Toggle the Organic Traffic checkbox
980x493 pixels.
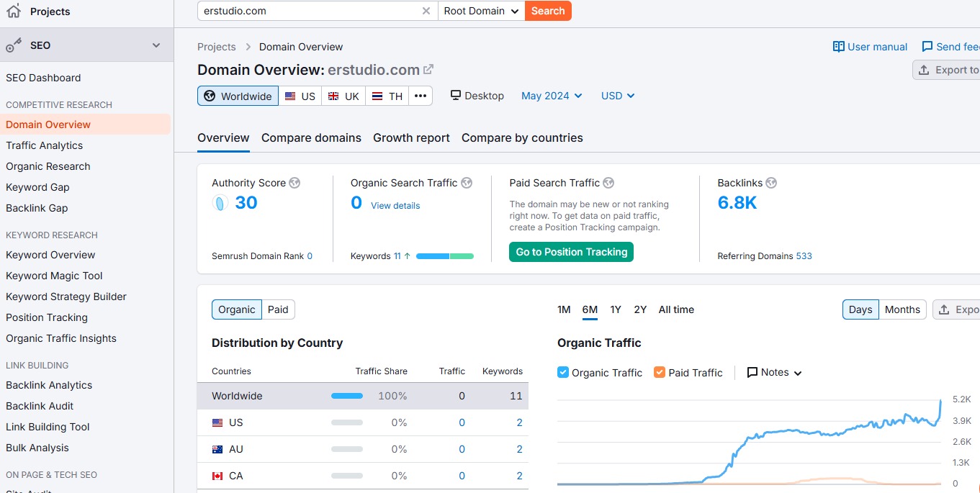click(563, 372)
